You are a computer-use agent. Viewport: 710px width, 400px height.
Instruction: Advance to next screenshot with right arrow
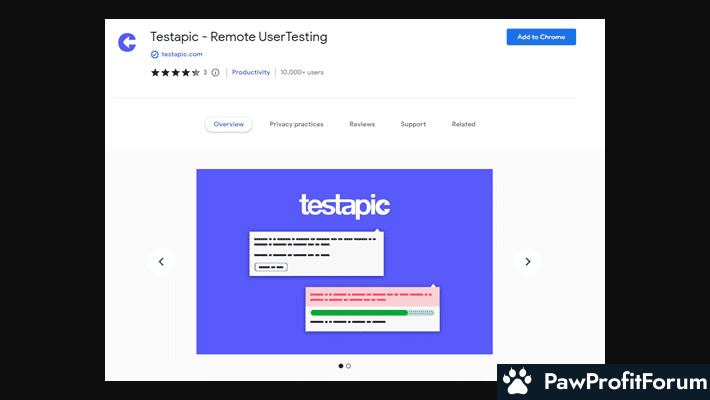point(528,262)
